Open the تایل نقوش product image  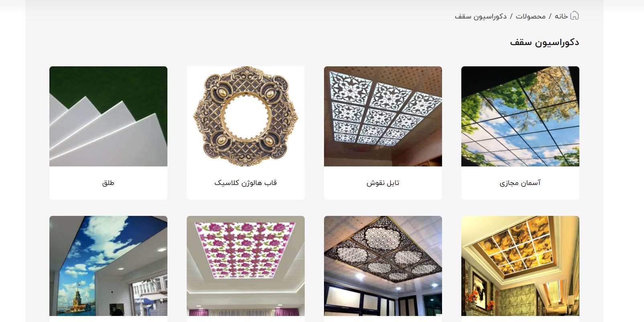click(x=383, y=116)
